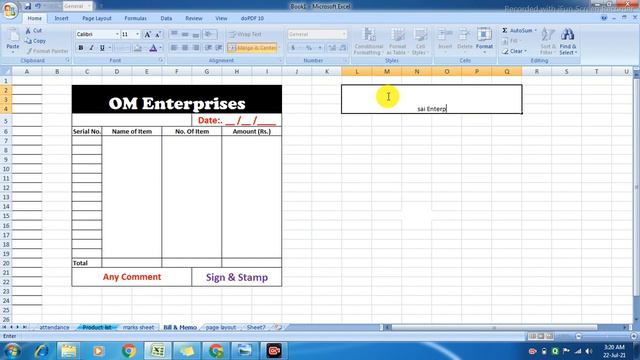This screenshot has width=640, height=360.
Task: Apply percent style number format
Action: [x=309, y=48]
